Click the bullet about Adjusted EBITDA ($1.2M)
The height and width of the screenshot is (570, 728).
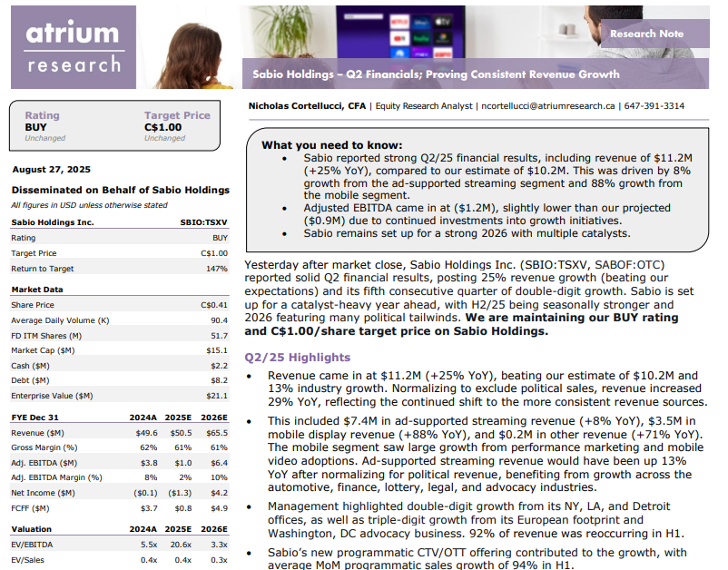[487, 214]
